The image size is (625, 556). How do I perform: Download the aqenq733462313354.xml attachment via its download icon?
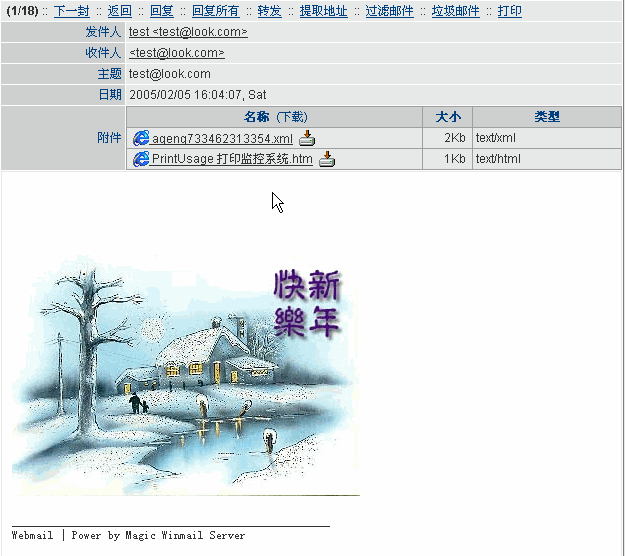pos(307,138)
